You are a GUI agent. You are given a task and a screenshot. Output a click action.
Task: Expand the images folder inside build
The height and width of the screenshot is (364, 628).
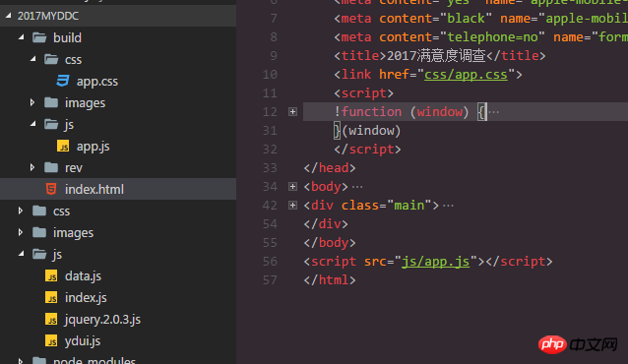point(32,102)
